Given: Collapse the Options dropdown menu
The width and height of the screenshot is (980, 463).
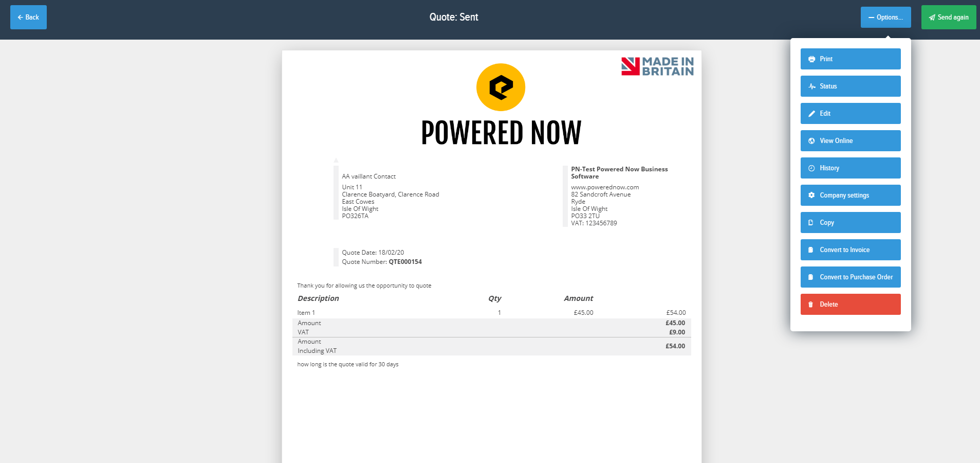Looking at the screenshot, I should point(885,17).
